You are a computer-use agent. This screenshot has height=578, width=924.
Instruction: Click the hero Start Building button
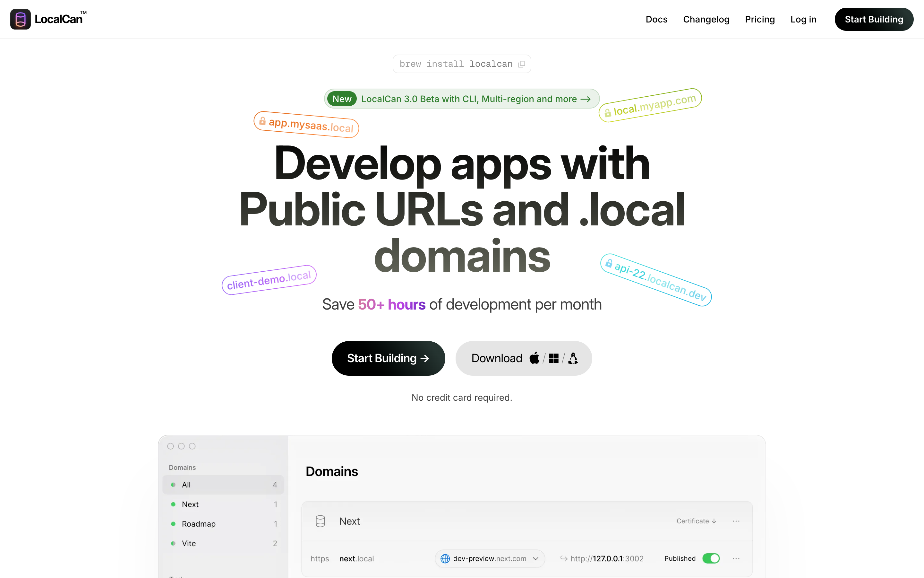(x=388, y=358)
